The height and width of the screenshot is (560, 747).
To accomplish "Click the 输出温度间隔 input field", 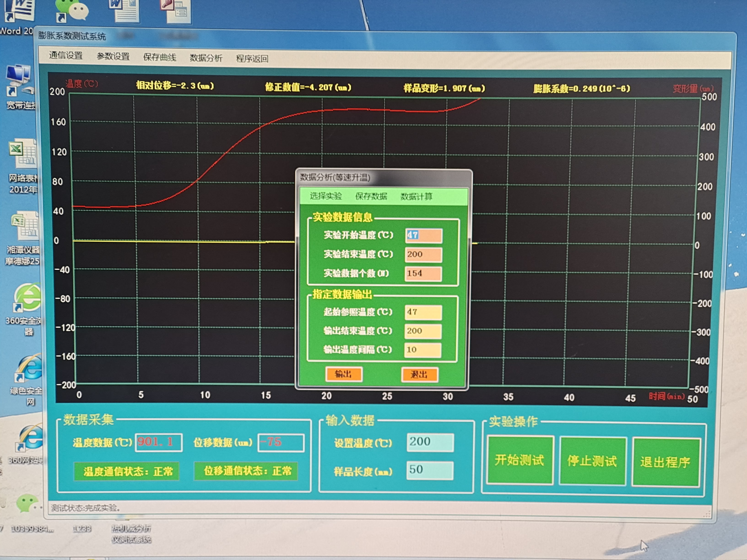I will click(x=422, y=350).
